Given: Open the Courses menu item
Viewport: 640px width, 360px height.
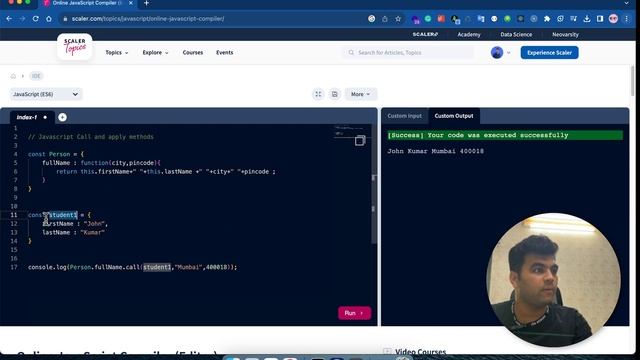Looking at the screenshot, I should click(x=193, y=53).
